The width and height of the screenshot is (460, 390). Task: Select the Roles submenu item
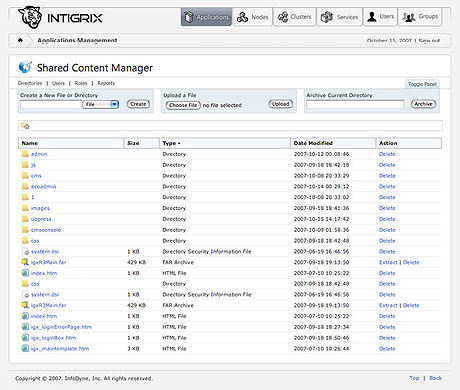[x=81, y=83]
